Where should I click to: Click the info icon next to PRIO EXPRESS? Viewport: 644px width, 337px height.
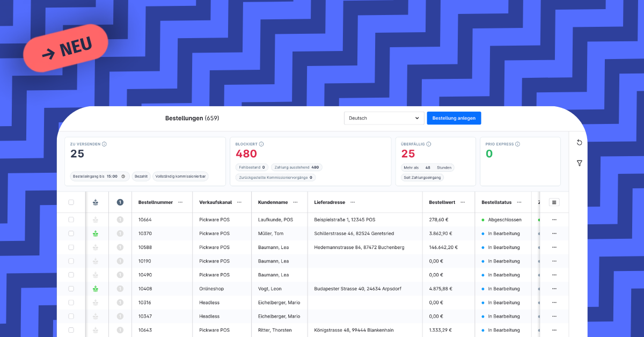(518, 144)
